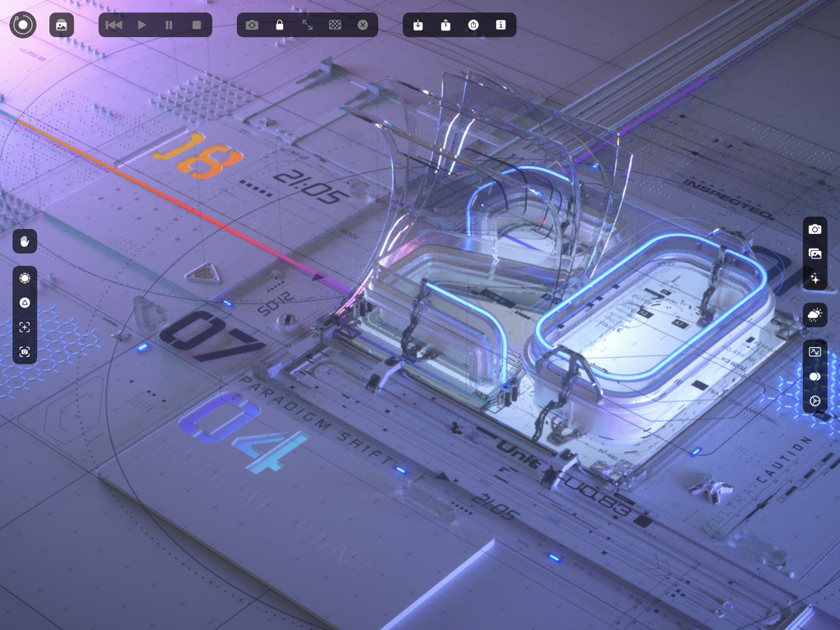Share the scene via the upload icon
The width and height of the screenshot is (840, 630).
445,25
